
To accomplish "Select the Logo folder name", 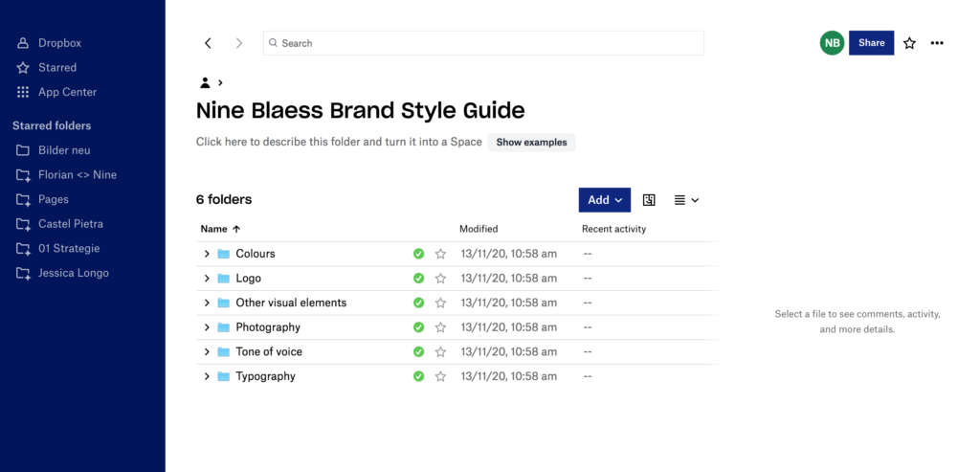I will [x=248, y=279].
